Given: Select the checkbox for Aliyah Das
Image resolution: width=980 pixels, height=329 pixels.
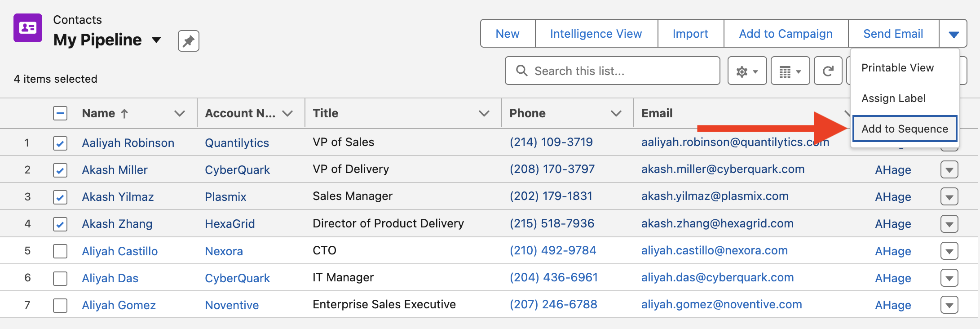Looking at the screenshot, I should [x=60, y=278].
